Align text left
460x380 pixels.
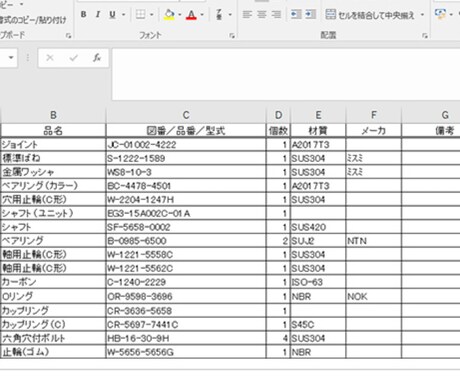(247, 14)
